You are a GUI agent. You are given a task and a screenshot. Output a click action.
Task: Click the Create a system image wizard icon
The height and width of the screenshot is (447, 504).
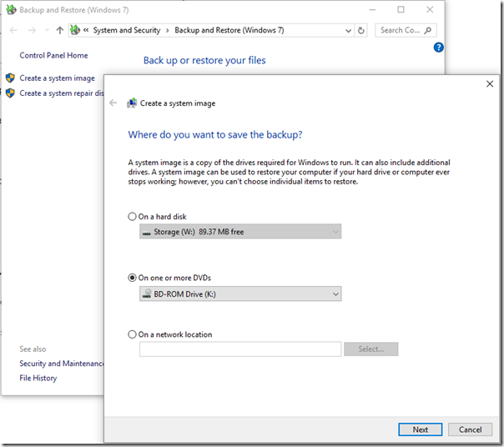pos(132,103)
